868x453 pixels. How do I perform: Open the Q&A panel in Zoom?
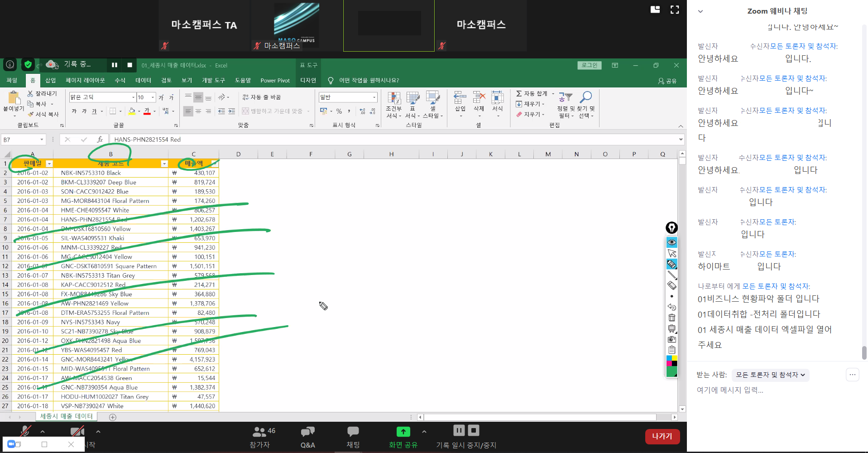point(307,437)
